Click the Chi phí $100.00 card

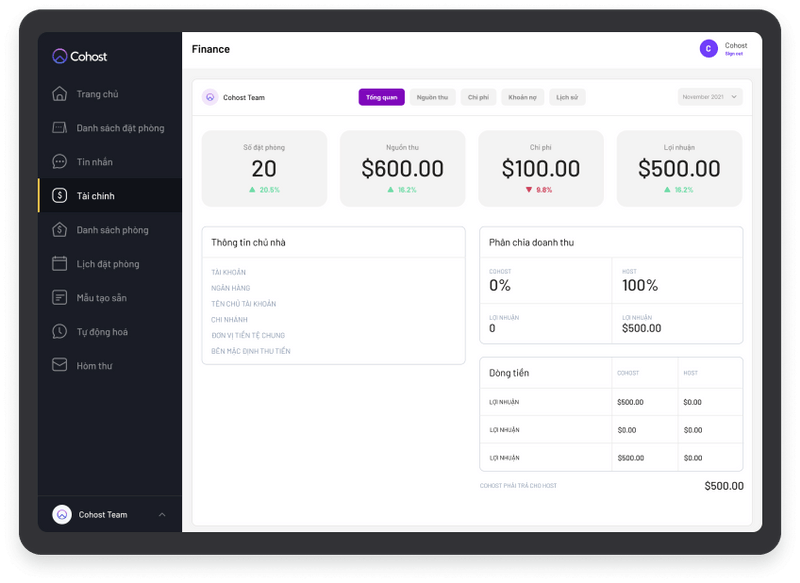coord(541,168)
